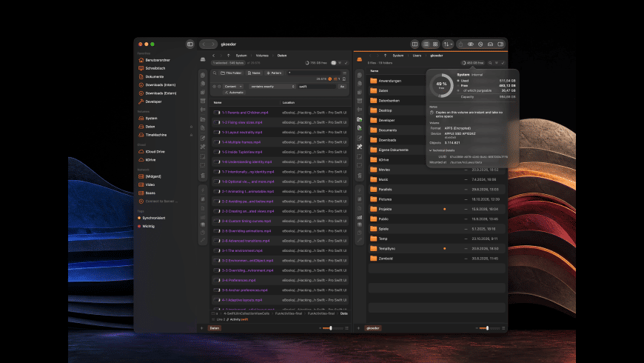Click the Automatic encoding button
This screenshot has width=644, height=363.
tap(234, 93)
